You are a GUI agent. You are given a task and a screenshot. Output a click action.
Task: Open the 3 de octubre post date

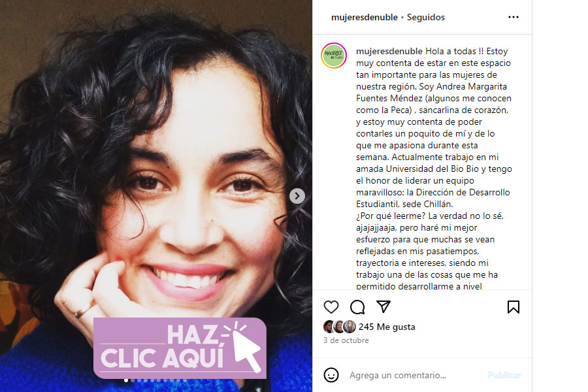pyautogui.click(x=346, y=340)
